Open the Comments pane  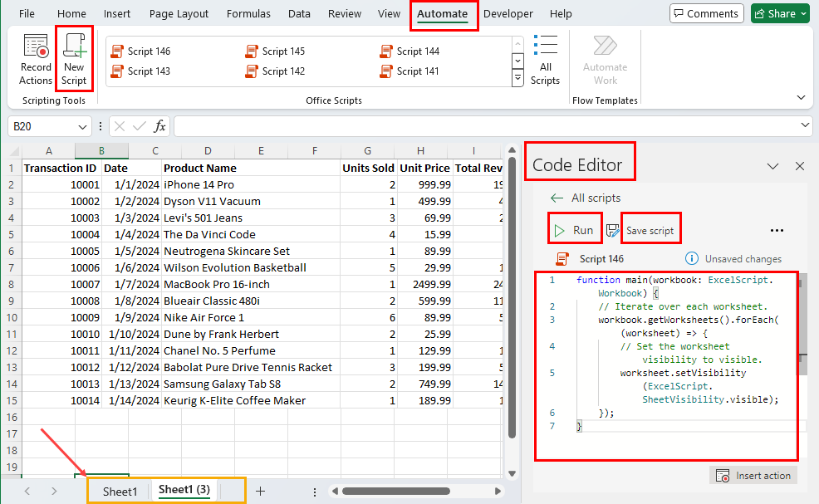[706, 13]
